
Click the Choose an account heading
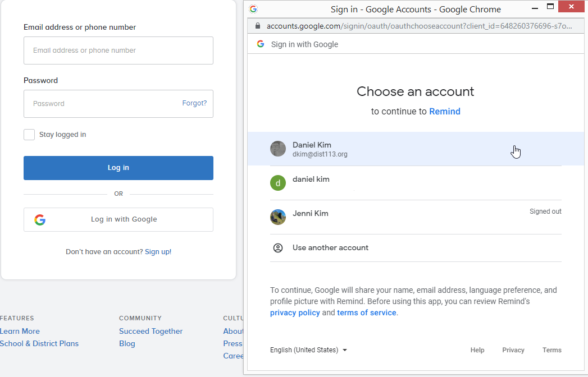pos(416,91)
